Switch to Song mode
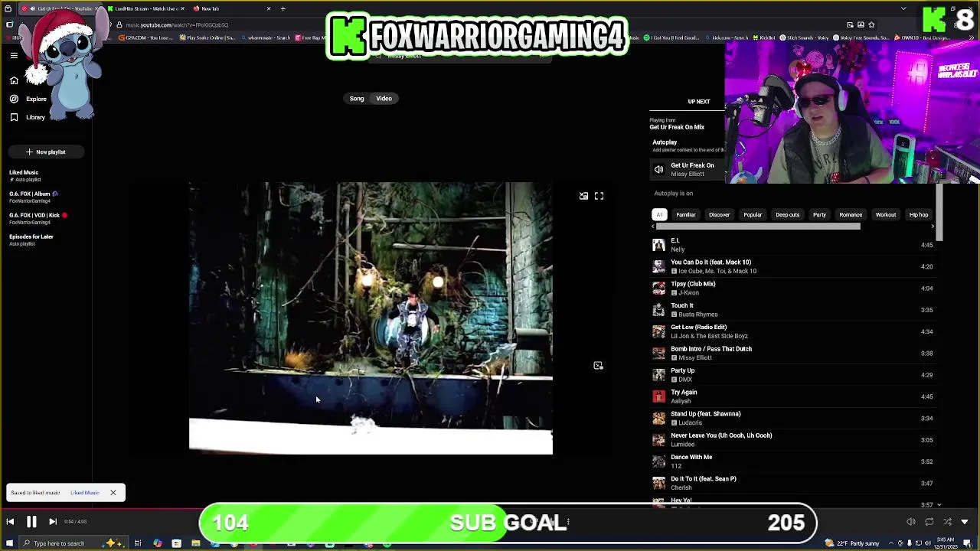980x551 pixels. pos(357,98)
